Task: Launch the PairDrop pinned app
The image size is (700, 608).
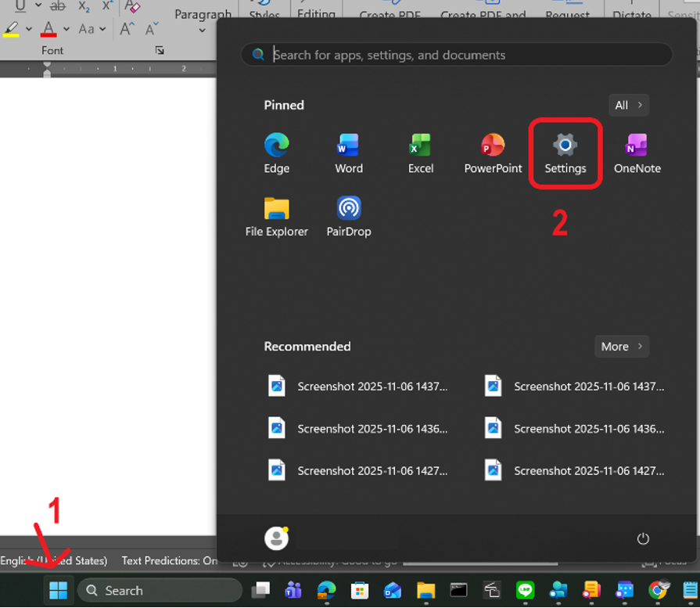Action: coord(348,217)
